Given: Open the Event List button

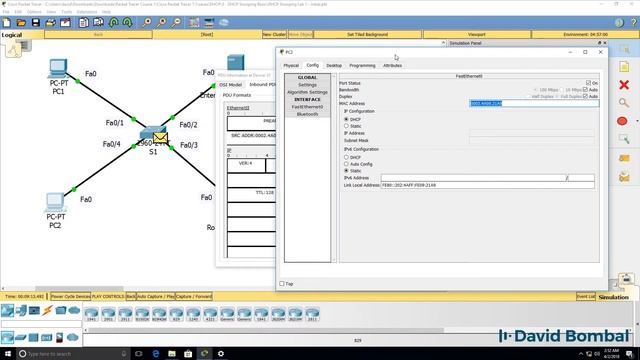Looking at the screenshot, I should 586,296.
